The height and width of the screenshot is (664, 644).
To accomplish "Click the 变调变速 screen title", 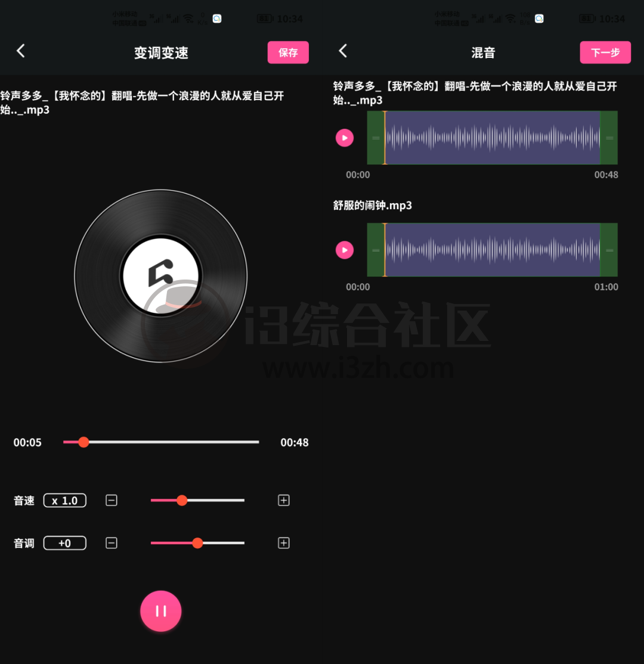I will tap(161, 52).
